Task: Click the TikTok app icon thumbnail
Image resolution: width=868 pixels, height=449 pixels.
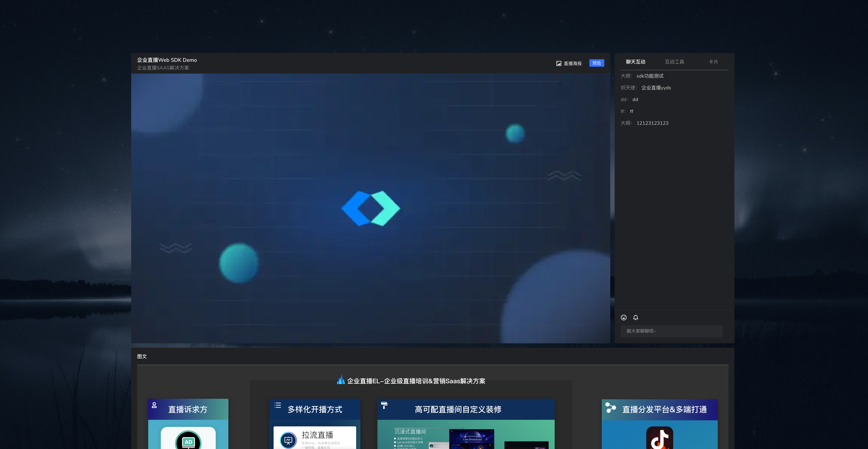Action: (x=659, y=438)
